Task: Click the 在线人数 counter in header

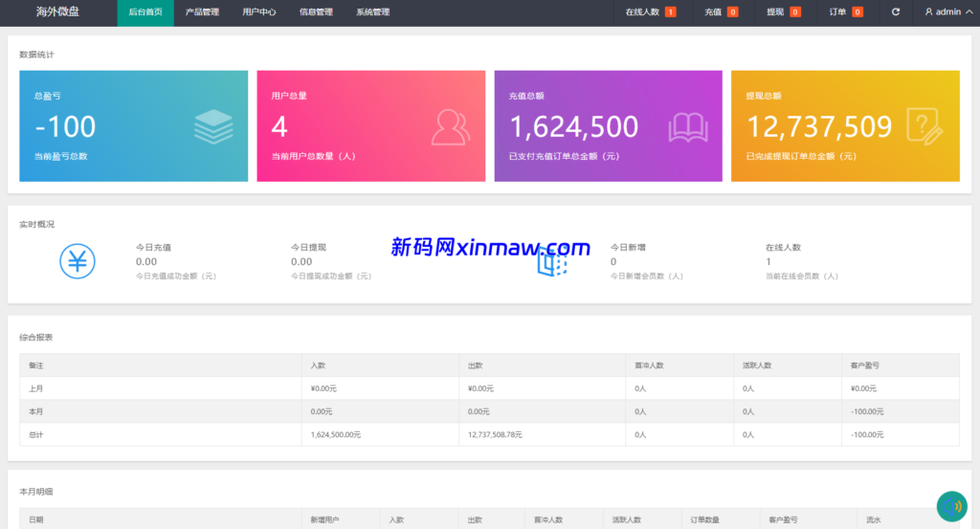Action: pyautogui.click(x=650, y=11)
